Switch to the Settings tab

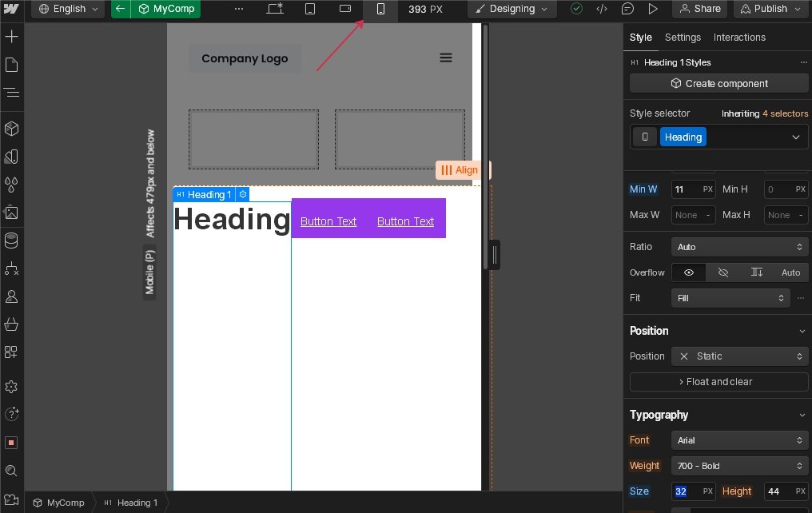(683, 38)
